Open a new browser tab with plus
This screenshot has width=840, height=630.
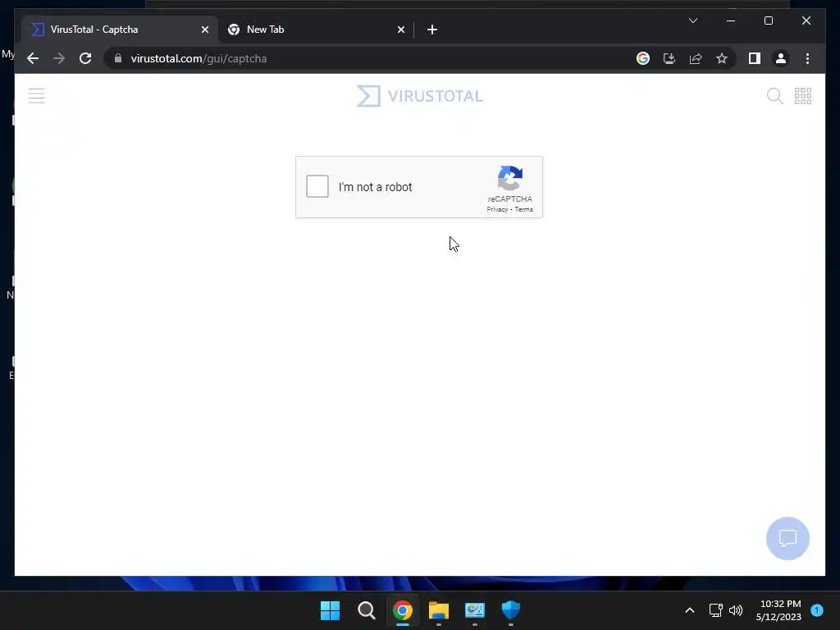[432, 30]
